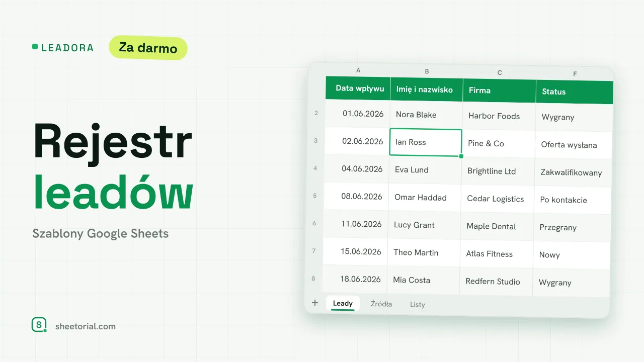Click the sheetorial S logo icon
This screenshot has height=362, width=644.
pyautogui.click(x=39, y=325)
